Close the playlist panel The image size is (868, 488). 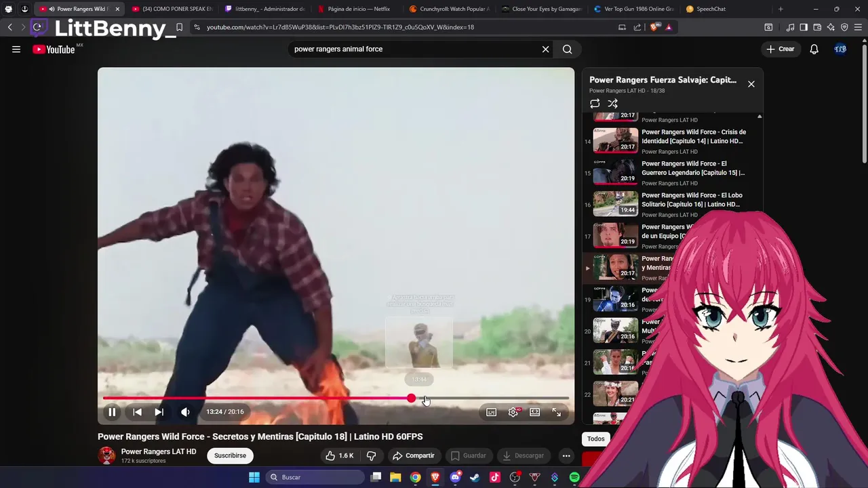pyautogui.click(x=751, y=84)
